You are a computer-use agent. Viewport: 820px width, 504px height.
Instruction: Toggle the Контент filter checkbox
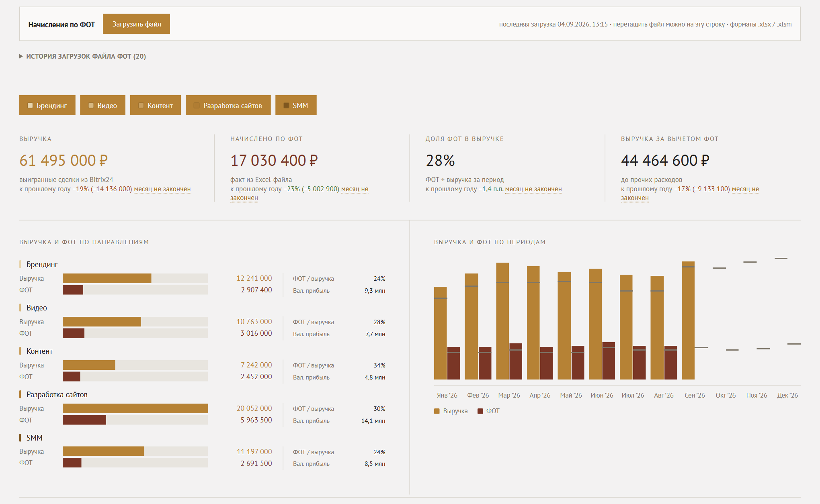[141, 106]
